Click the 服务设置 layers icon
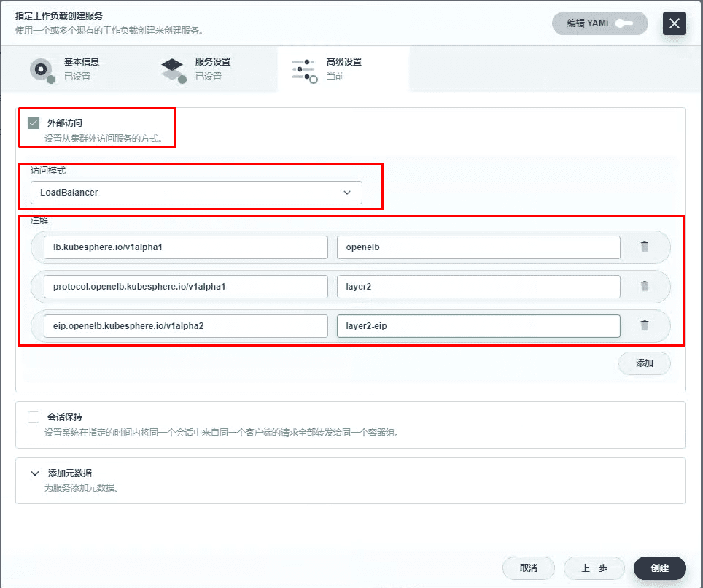 point(173,71)
